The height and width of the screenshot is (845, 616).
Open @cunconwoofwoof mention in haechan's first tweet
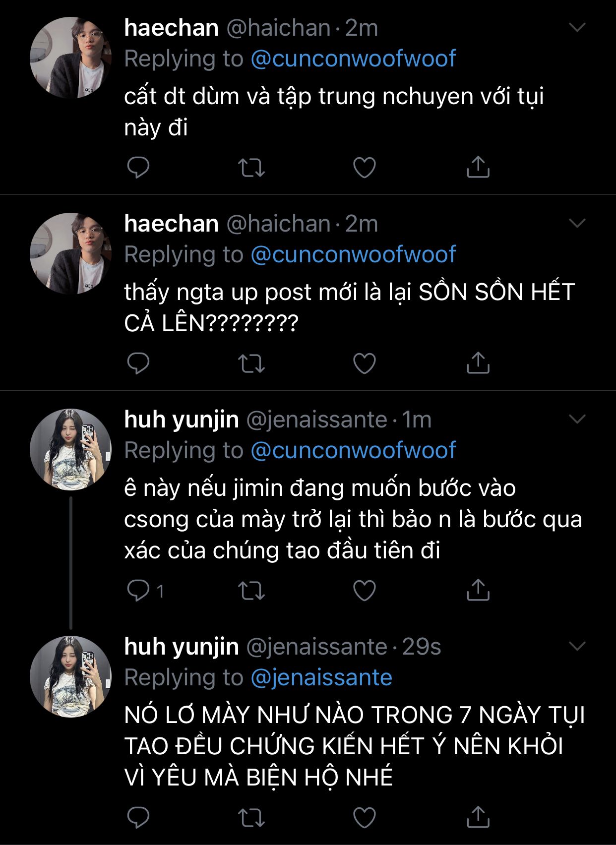point(353,59)
